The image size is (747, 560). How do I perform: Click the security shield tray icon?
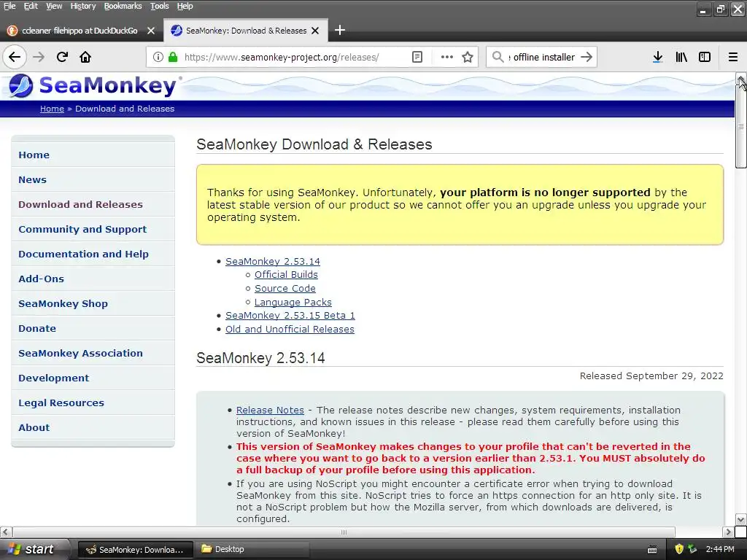point(679,549)
